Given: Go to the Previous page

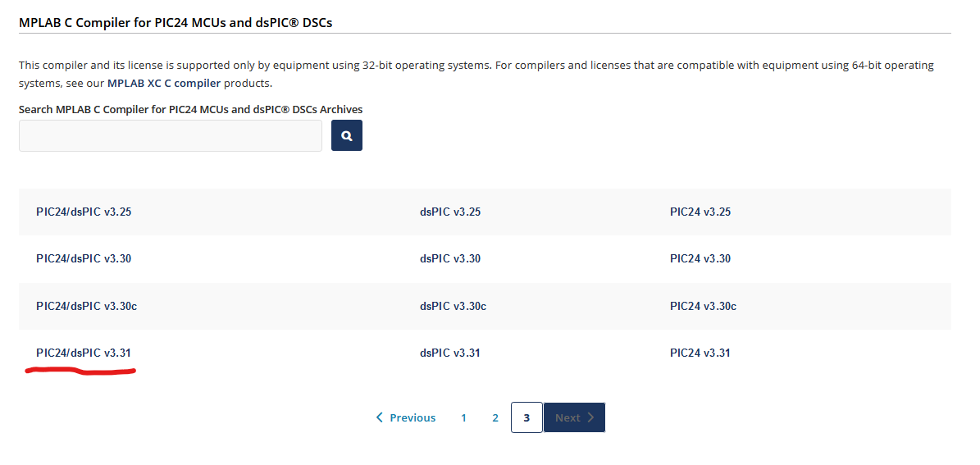Looking at the screenshot, I should (406, 417).
